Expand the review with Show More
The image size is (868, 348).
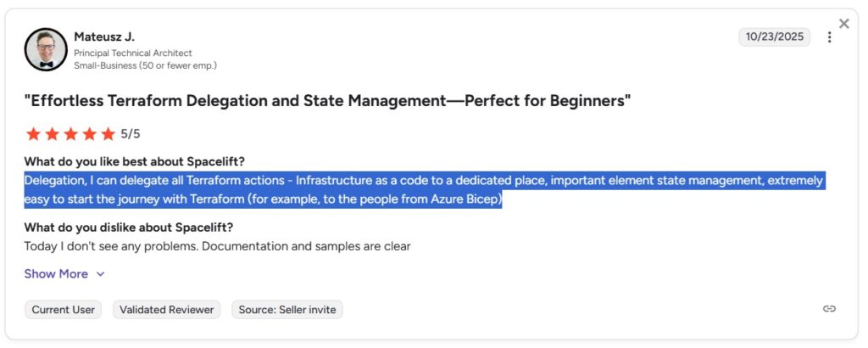[56, 274]
